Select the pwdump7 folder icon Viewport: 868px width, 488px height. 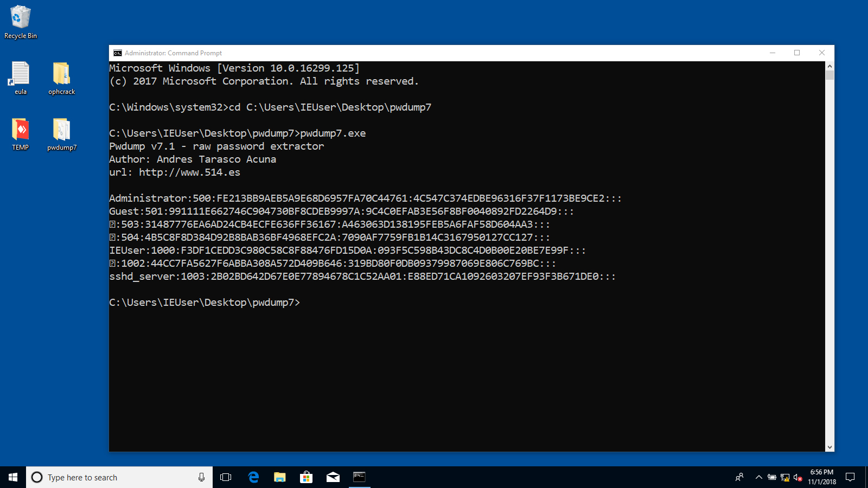click(61, 134)
